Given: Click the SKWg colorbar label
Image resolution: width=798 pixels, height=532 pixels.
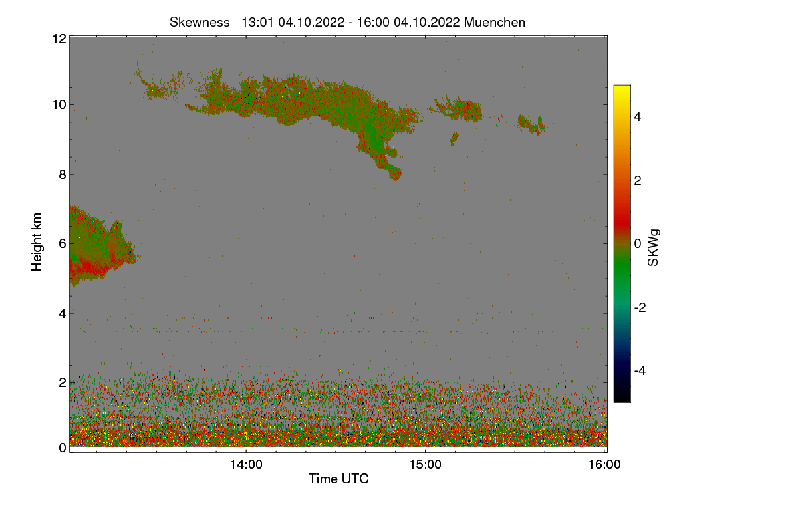Looking at the screenshot, I should [654, 248].
